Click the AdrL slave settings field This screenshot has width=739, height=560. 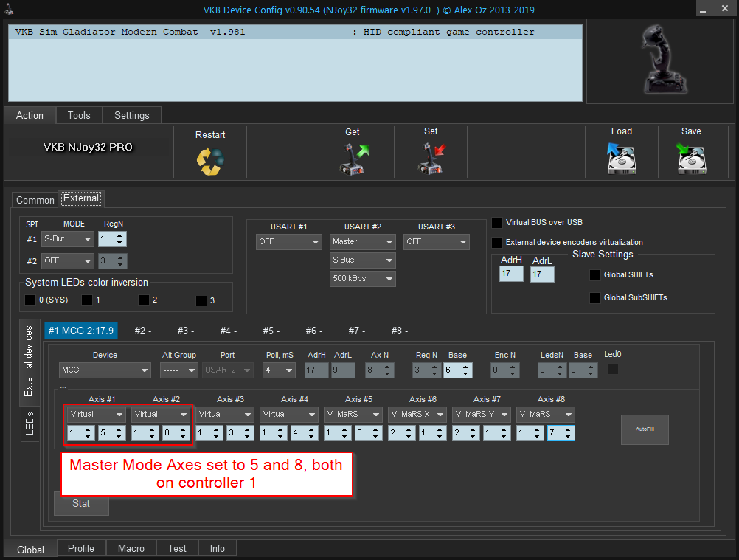pos(542,274)
